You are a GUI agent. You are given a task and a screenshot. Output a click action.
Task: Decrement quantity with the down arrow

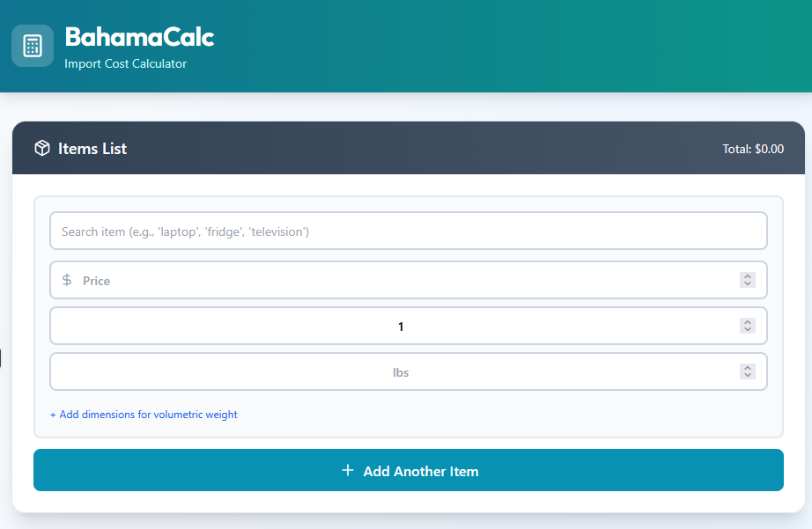coord(748,330)
